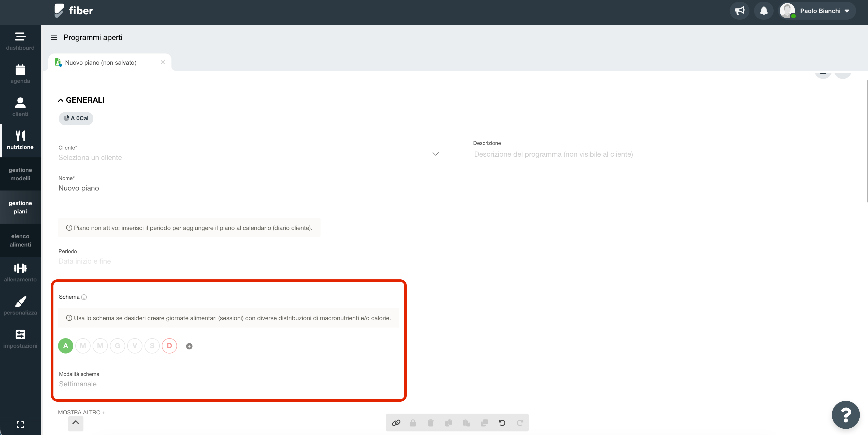Click the duplicate icon in bottom toolbar
The width and height of the screenshot is (868, 435).
pyautogui.click(x=484, y=423)
